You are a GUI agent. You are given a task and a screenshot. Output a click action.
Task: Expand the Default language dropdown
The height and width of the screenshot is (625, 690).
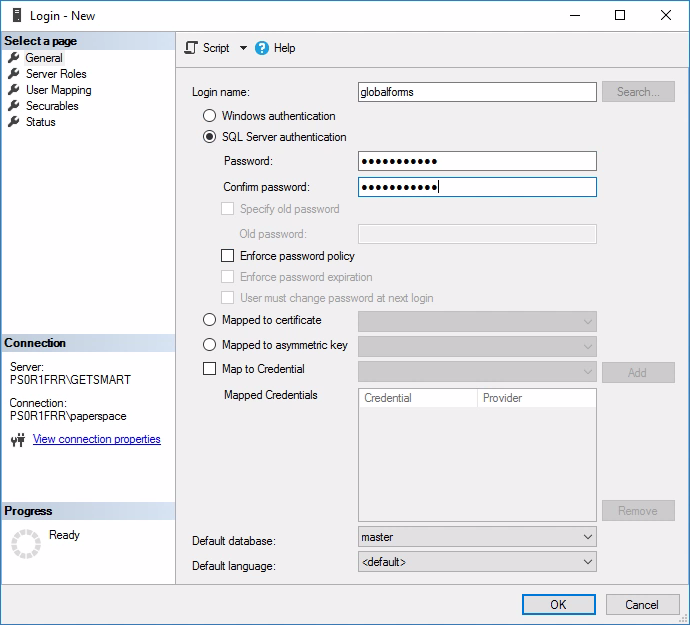[x=477, y=562]
